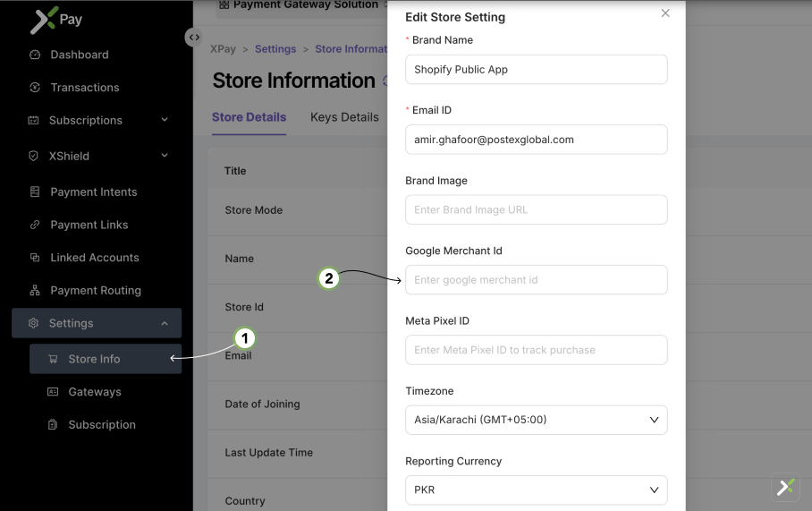Switch to the Keys Details tab
Image resolution: width=812 pixels, height=511 pixels.
(344, 117)
